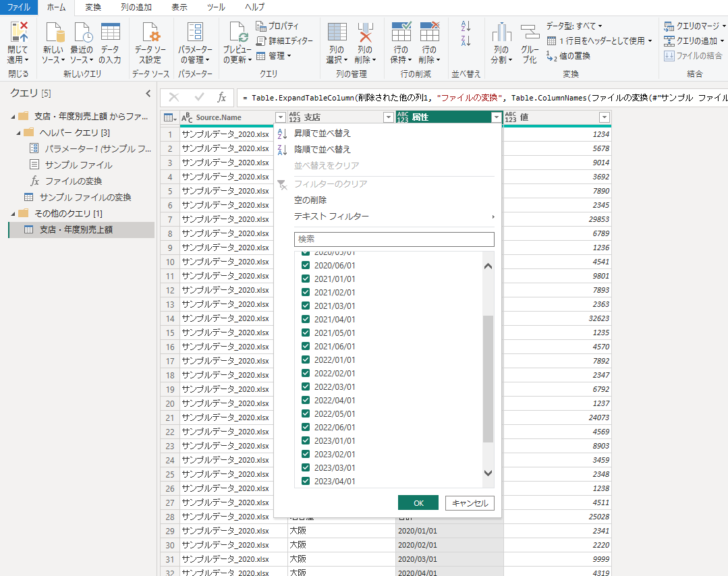
Task: Uncheck the 2022/06/01 filter checkbox
Action: click(306, 428)
